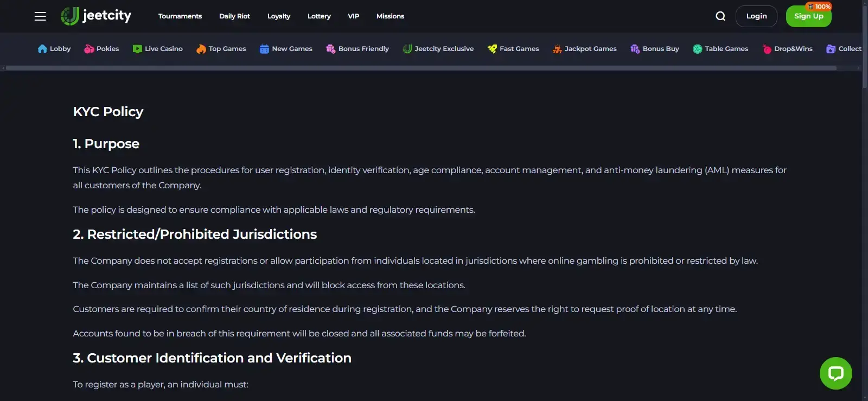Click the paragraph starting "The Company maintains a list"
The image size is (868, 401).
269,285
